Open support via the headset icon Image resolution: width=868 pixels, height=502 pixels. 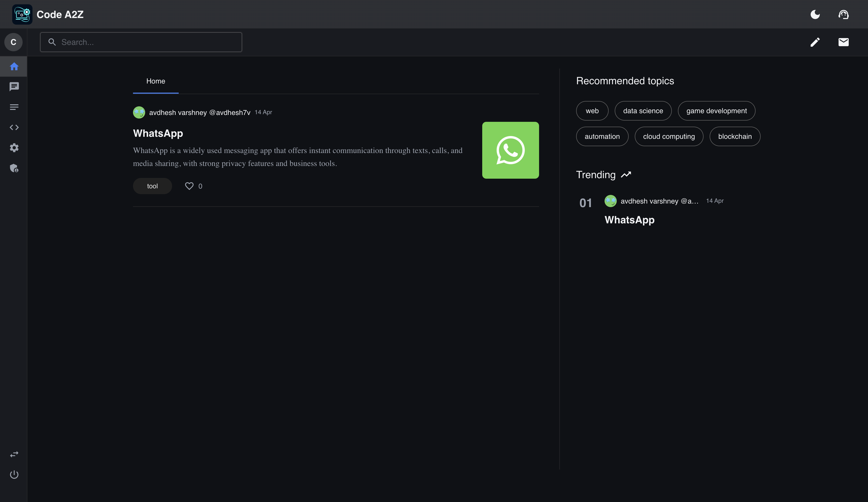tap(843, 14)
